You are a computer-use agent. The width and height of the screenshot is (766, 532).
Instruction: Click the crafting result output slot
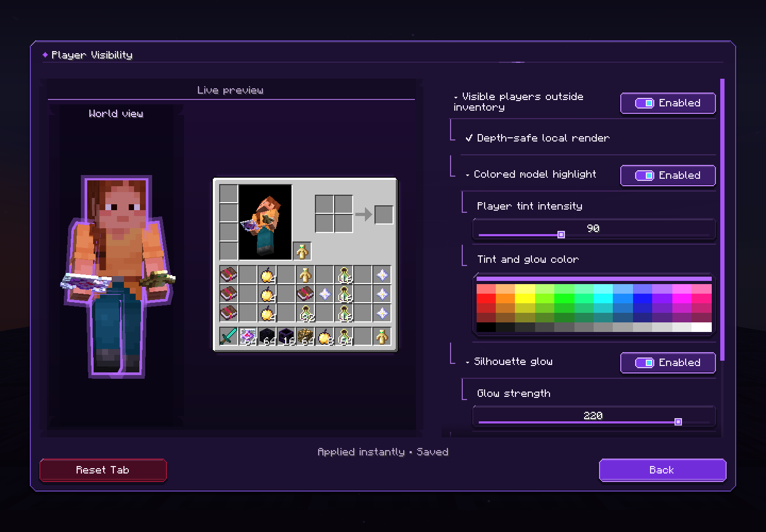(384, 214)
